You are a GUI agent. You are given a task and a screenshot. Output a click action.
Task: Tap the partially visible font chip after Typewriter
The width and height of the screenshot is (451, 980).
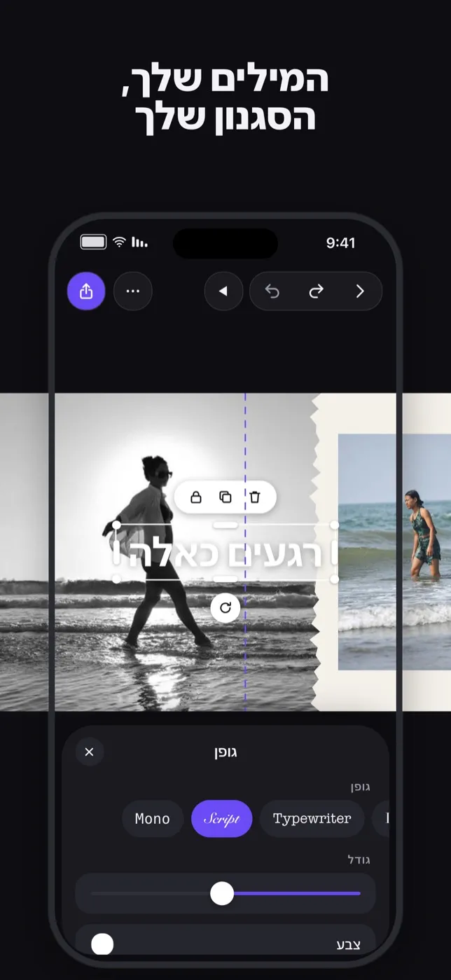[380, 819]
